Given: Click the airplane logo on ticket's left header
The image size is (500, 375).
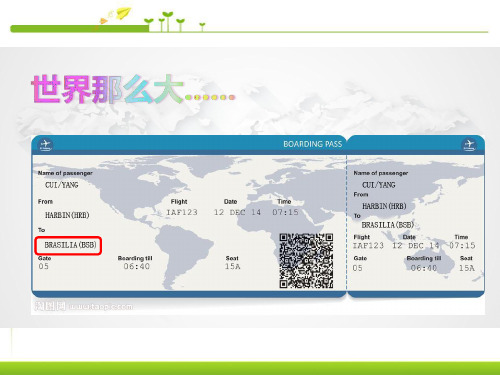Looking at the screenshot, I should tap(45, 145).
